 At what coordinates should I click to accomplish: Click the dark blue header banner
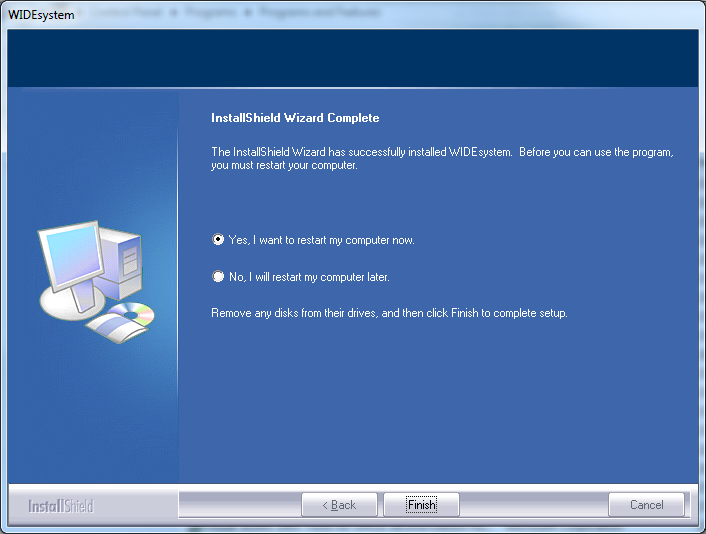[x=352, y=58]
